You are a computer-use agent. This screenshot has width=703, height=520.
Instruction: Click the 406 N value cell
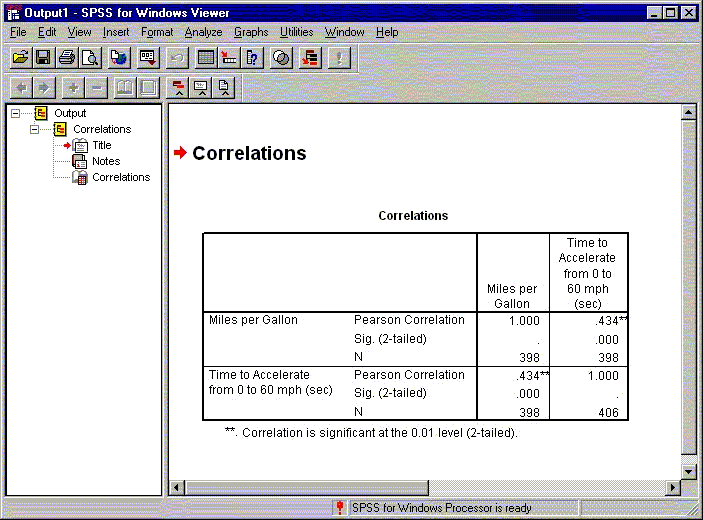pyautogui.click(x=608, y=413)
